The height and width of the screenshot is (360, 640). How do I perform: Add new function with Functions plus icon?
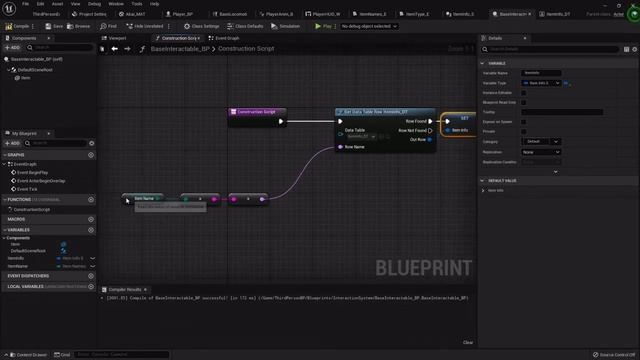pos(91,200)
